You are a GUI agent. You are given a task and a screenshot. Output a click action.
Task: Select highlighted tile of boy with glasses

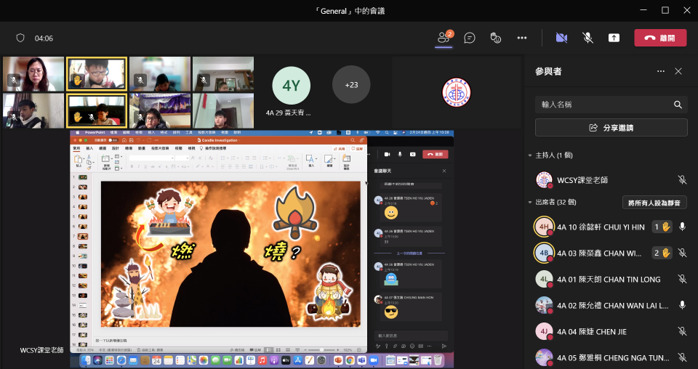click(x=97, y=74)
